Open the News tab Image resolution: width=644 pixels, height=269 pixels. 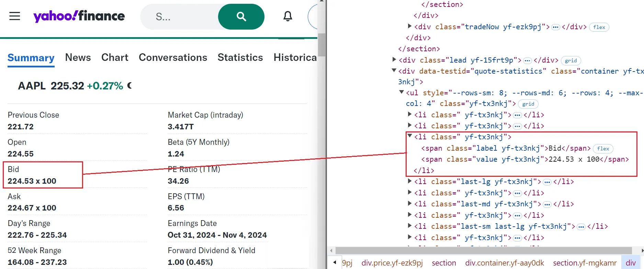tap(78, 57)
